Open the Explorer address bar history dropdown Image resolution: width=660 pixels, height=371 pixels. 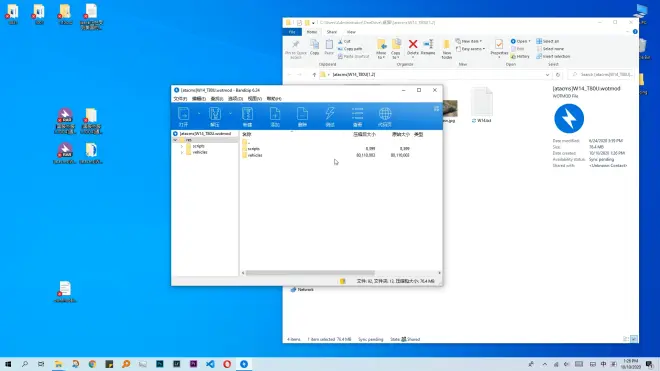pos(547,75)
